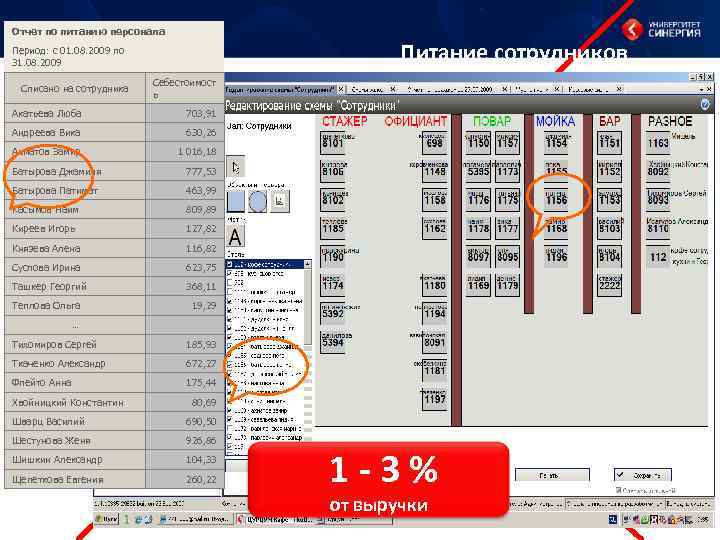Close the 'Редактирование схемы' tab with its X
Image resolution: width=720 pixels, height=540 pixels.
coord(341,89)
